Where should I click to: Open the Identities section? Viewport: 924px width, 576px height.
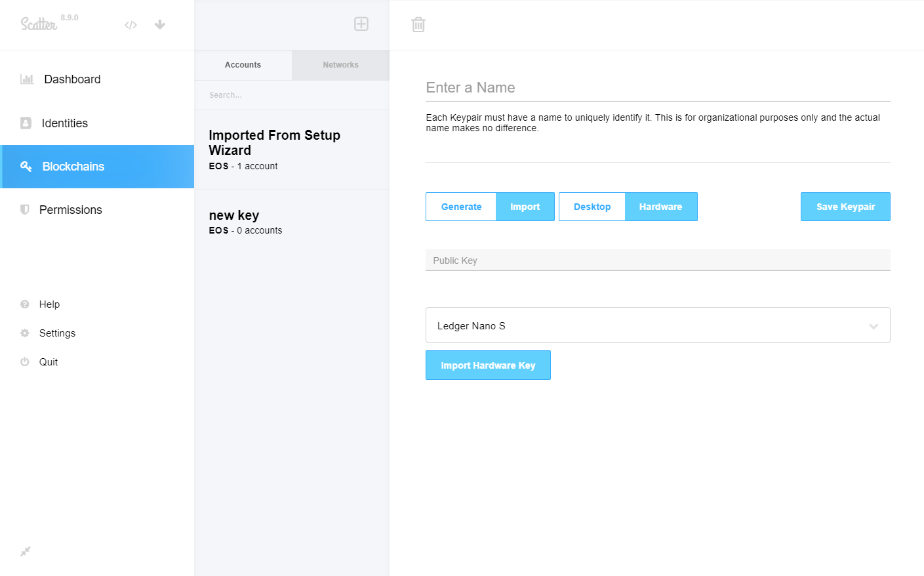(64, 123)
